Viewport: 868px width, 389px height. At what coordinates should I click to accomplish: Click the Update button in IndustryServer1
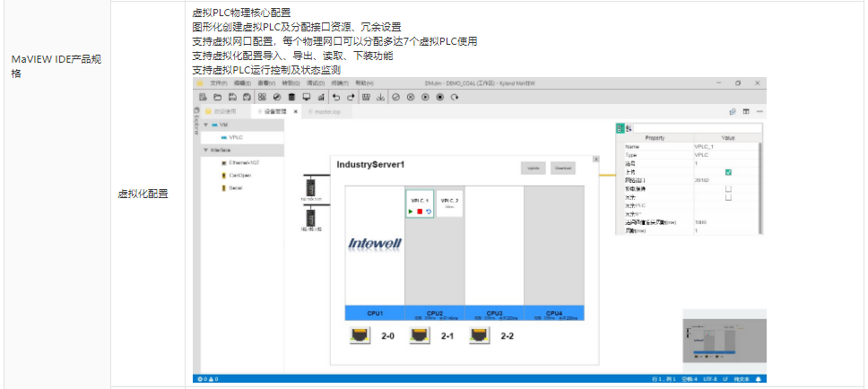[x=533, y=168]
